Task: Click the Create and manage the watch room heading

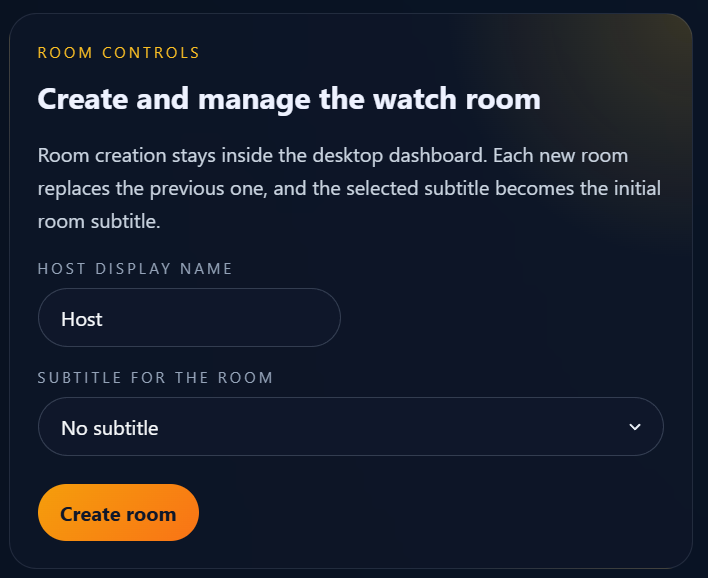Action: coord(289,99)
